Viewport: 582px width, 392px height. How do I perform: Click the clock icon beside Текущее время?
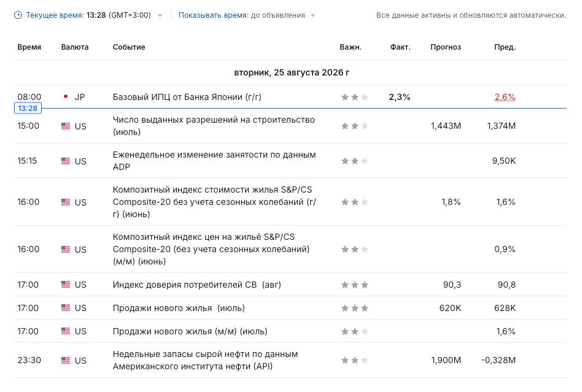(x=18, y=15)
